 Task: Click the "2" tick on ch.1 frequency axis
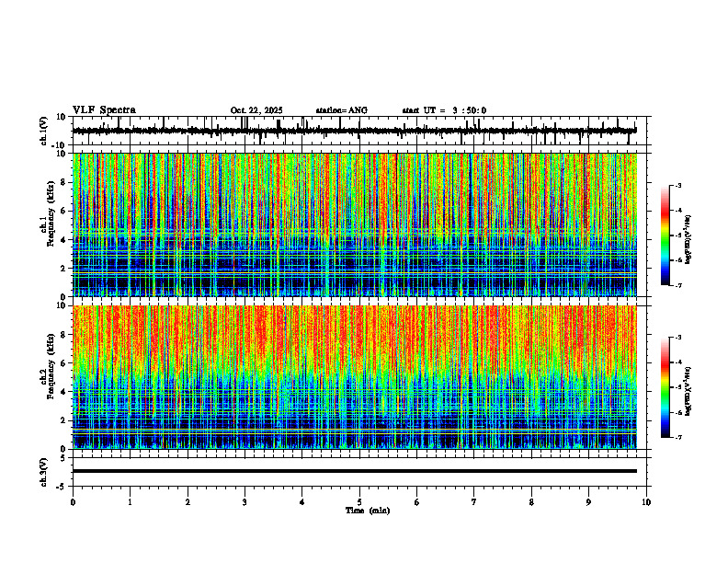click(x=64, y=268)
